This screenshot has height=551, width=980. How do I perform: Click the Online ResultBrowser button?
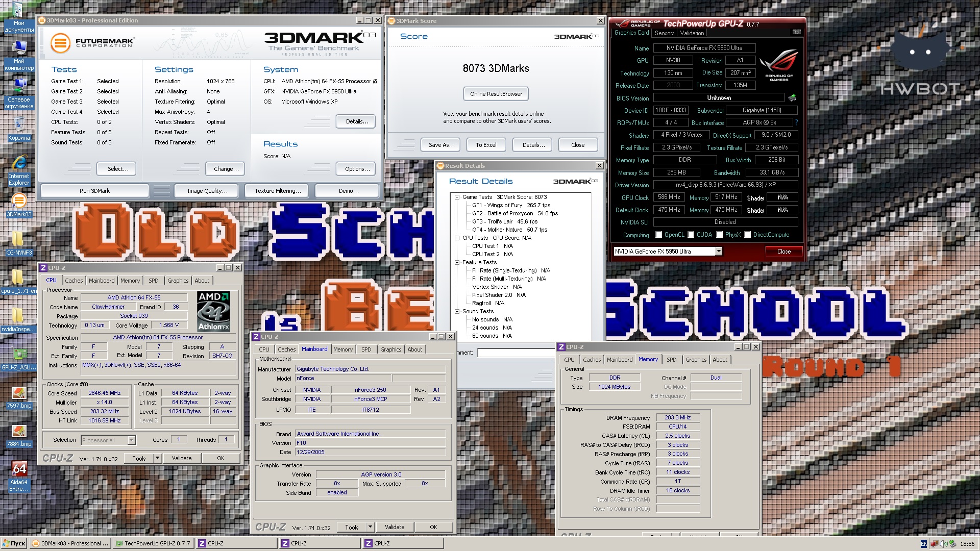[496, 94]
